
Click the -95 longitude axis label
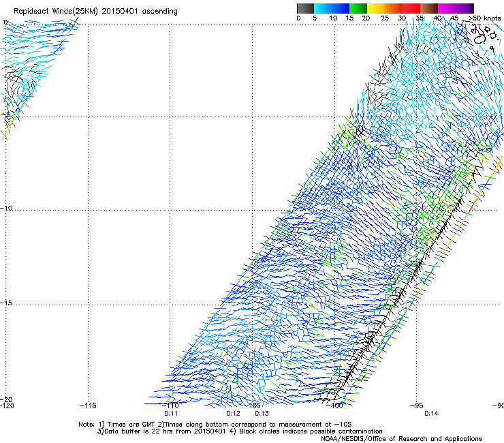coord(417,406)
